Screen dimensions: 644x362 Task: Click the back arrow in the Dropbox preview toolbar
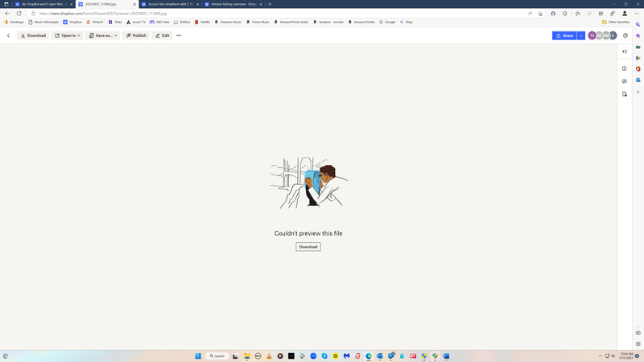[8, 35]
